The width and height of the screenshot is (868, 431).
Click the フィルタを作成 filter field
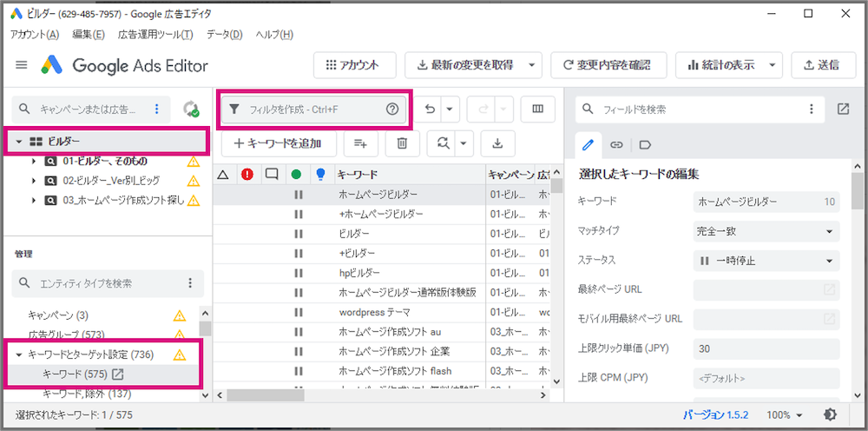click(x=314, y=109)
